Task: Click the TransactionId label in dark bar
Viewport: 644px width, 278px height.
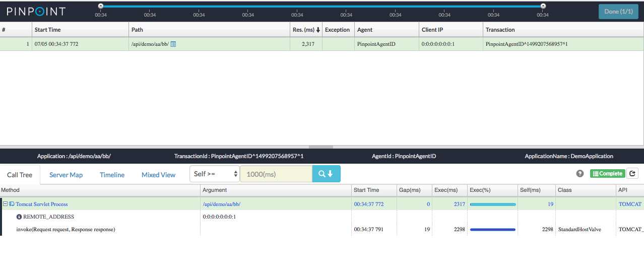Action: (x=239, y=156)
